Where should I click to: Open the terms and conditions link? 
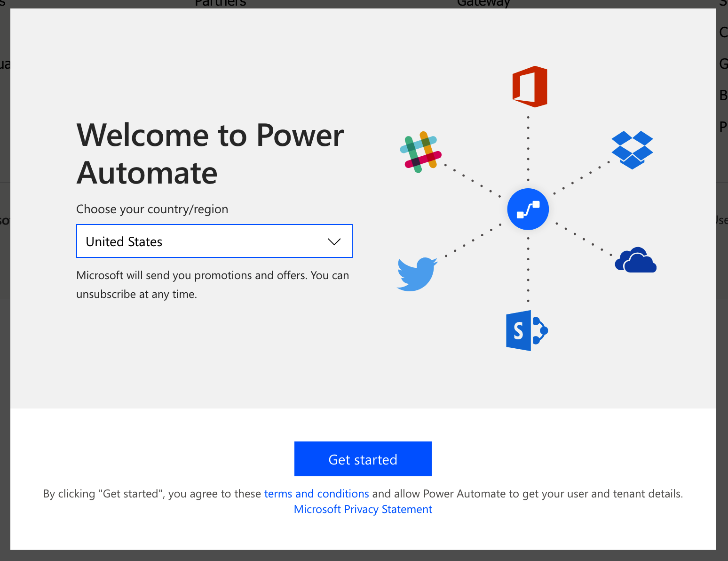317,494
